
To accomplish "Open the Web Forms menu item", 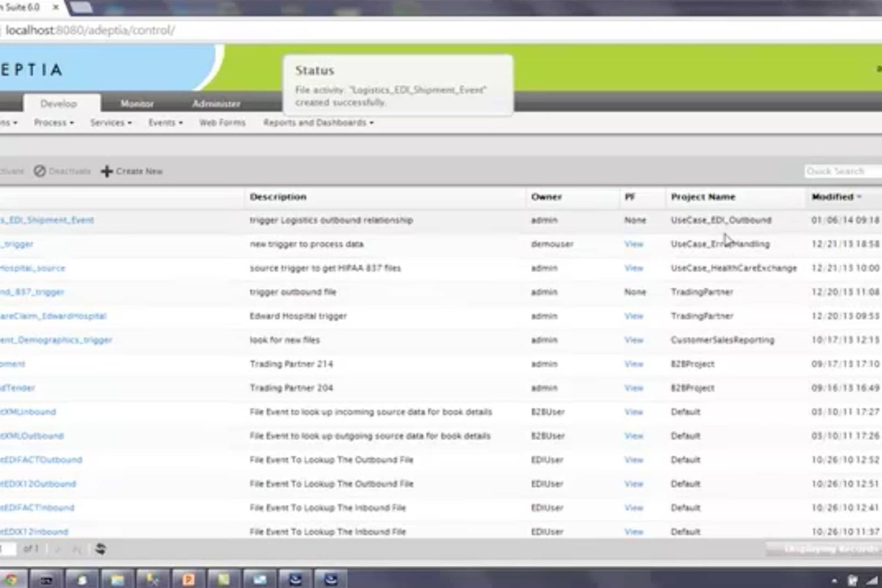I will (222, 122).
